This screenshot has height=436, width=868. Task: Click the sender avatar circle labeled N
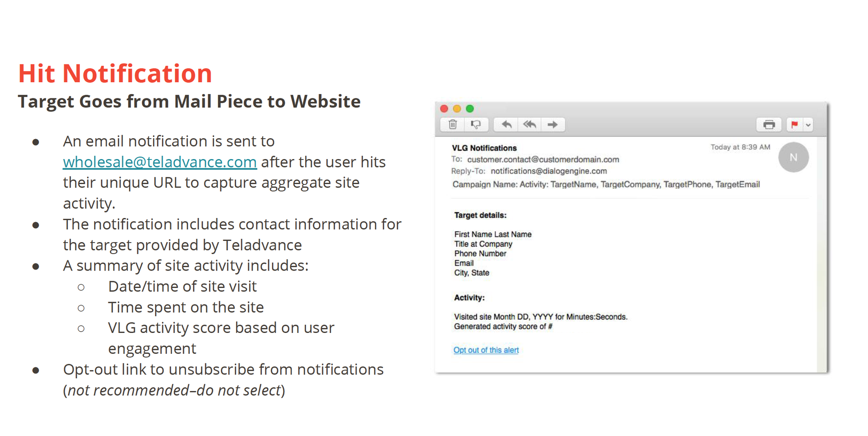pos(793,157)
